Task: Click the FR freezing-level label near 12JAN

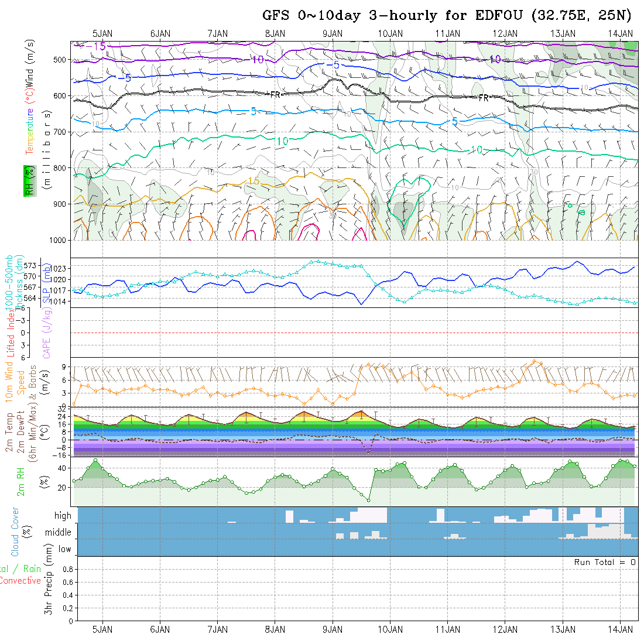Action: (484, 98)
